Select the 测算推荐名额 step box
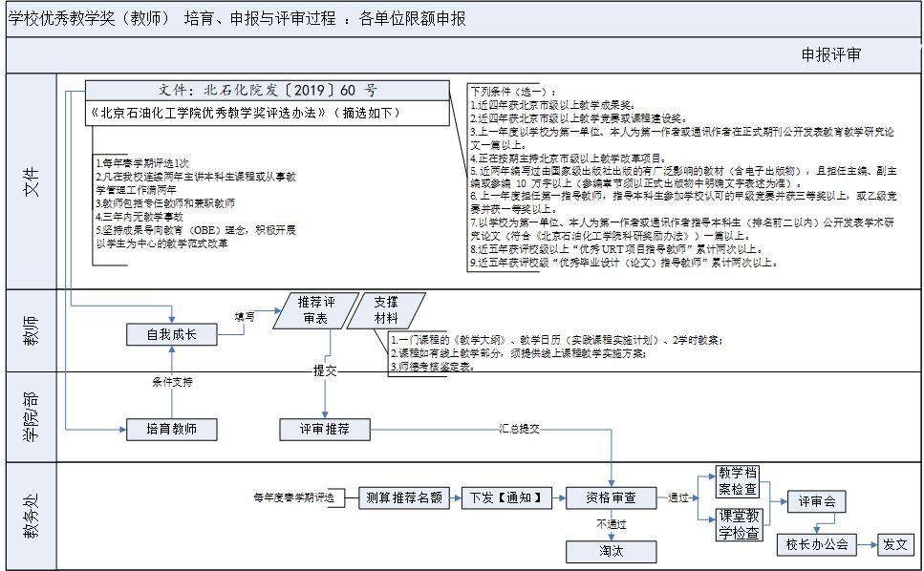 pyautogui.click(x=404, y=497)
